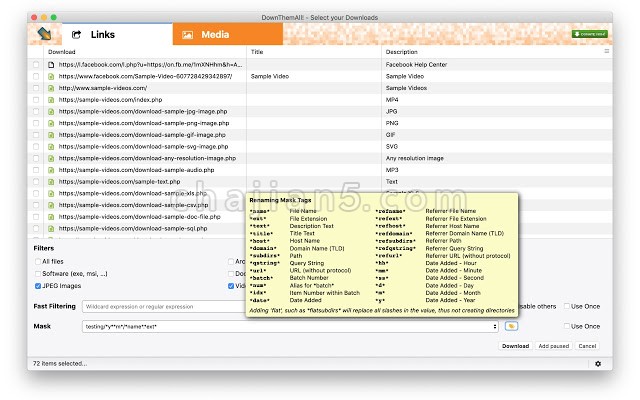Click the file icon of download-sample-sql.php row
This screenshot has height=400, width=640.
(x=51, y=229)
